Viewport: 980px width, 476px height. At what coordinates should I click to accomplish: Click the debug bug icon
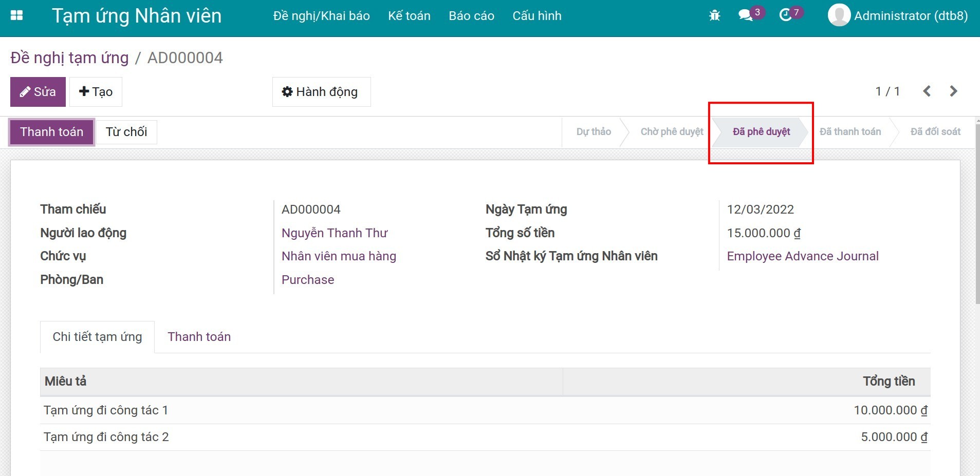(x=714, y=15)
